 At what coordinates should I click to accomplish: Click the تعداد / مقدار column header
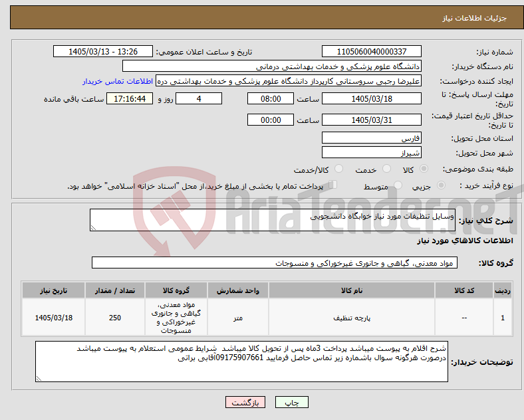(115, 290)
